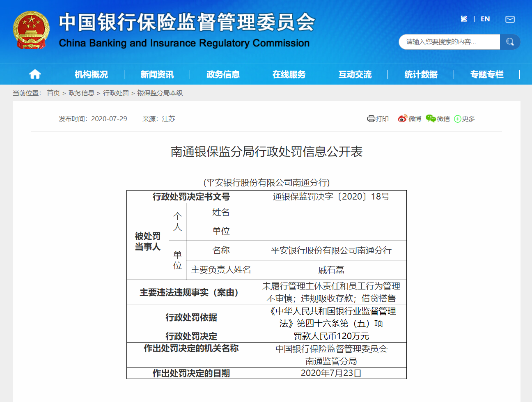Image resolution: width=532 pixels, height=402 pixels.
Task: Click the cell 通银保监罚决字〔2020〕18号
Action: click(x=331, y=197)
